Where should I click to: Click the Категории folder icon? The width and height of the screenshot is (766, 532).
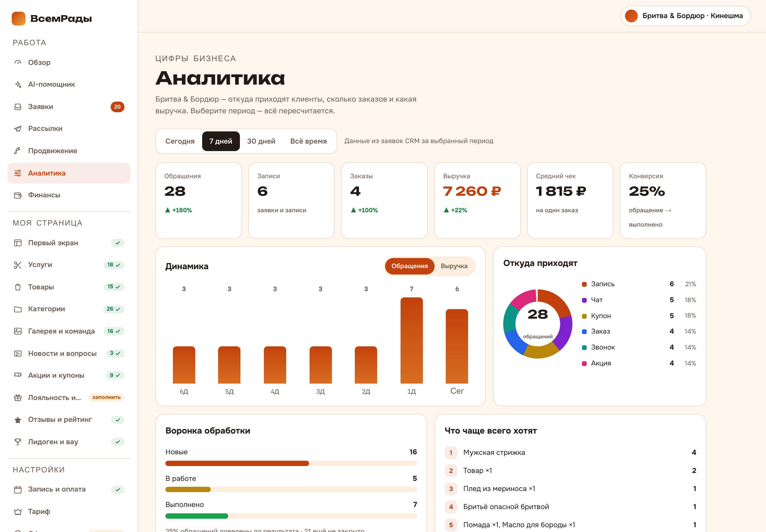coord(18,309)
